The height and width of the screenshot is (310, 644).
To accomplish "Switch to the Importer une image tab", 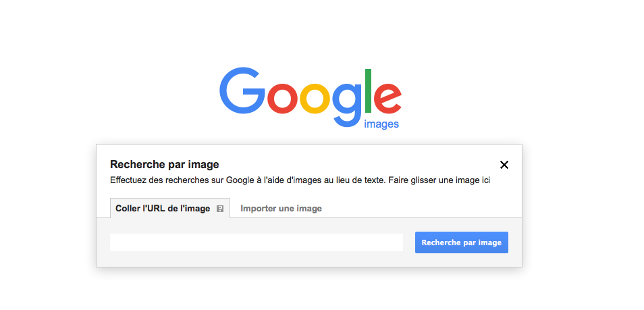I will [x=281, y=209].
